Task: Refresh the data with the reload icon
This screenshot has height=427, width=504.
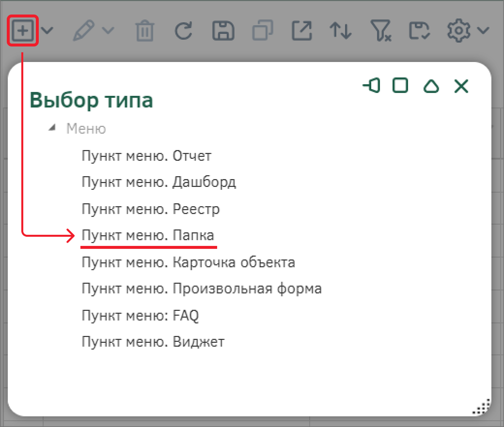Action: click(x=183, y=30)
